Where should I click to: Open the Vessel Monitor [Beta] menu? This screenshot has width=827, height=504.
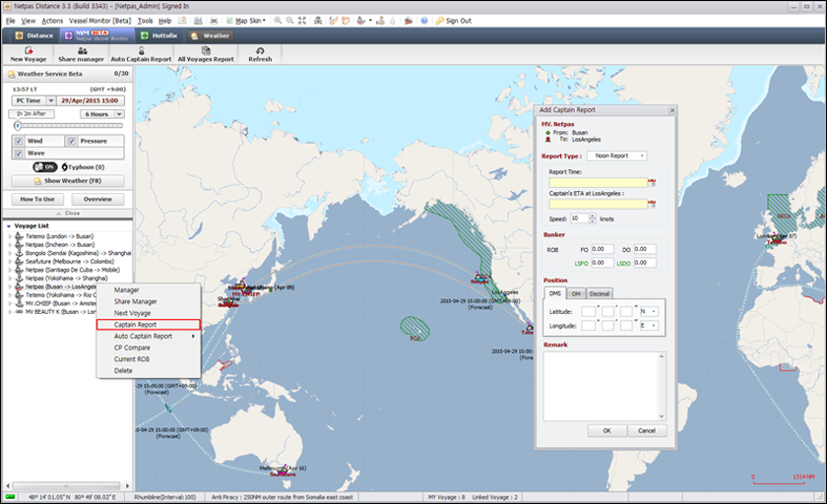click(x=99, y=21)
